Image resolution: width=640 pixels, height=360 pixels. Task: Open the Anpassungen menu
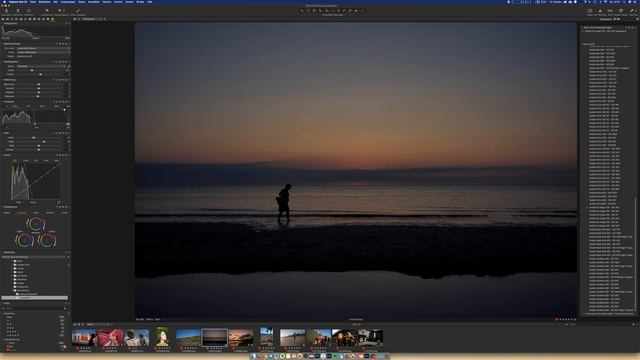(67, 2)
